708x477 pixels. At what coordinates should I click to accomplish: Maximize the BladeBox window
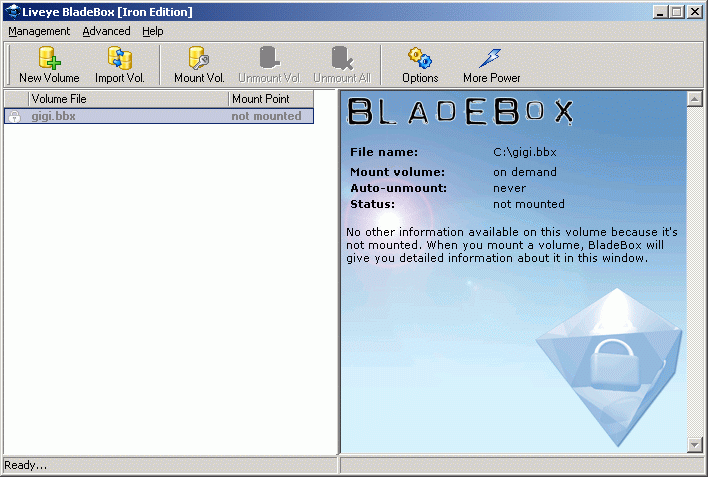[x=677, y=12]
